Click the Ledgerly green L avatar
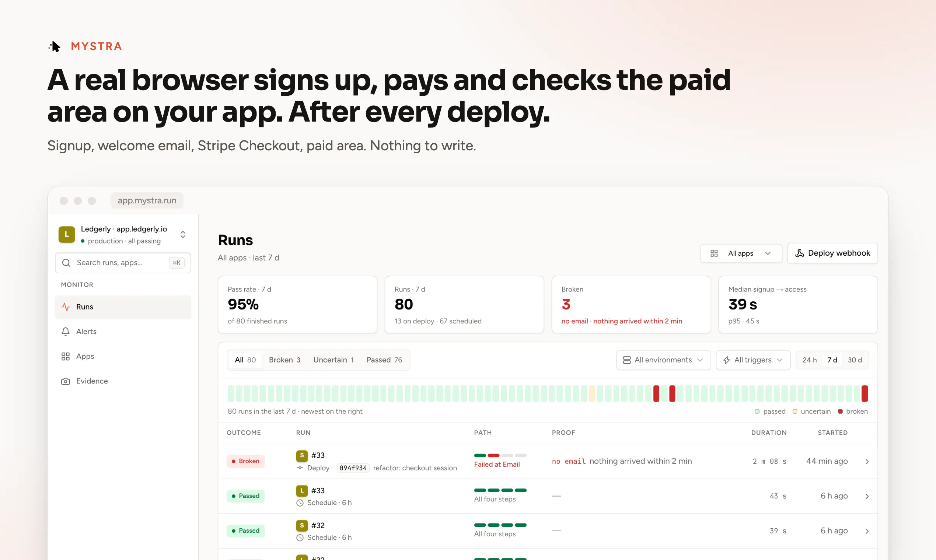 pos(66,234)
